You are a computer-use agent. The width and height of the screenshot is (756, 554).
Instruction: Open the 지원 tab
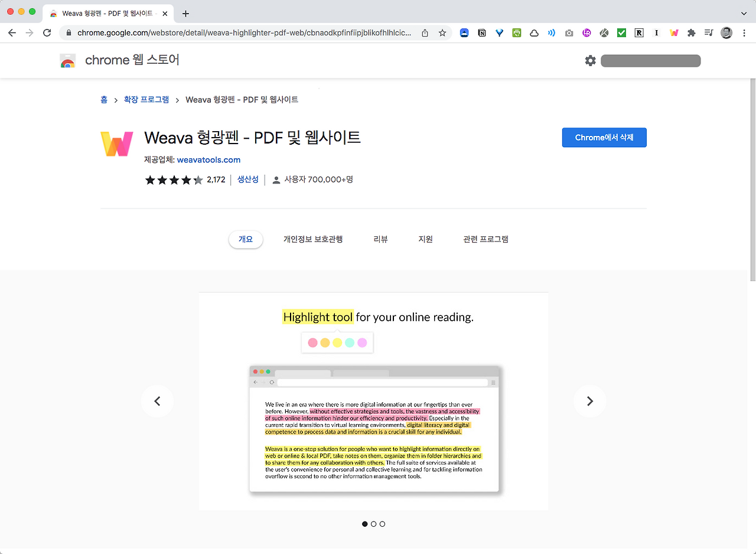(x=426, y=239)
